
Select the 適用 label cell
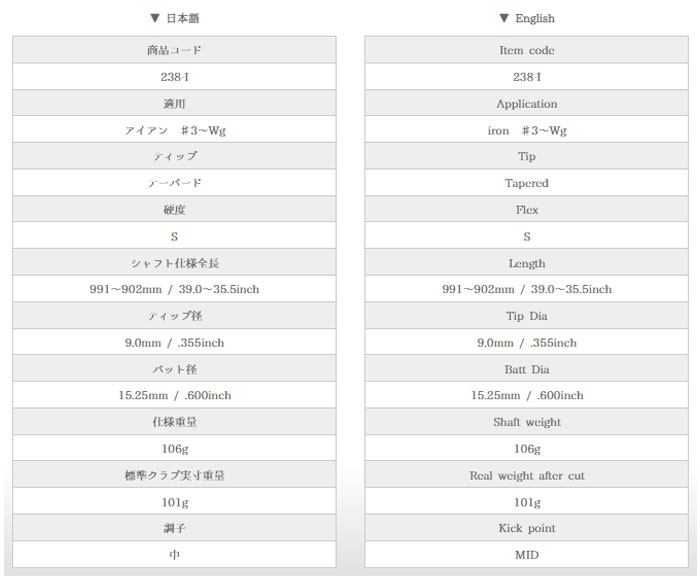[x=174, y=104]
